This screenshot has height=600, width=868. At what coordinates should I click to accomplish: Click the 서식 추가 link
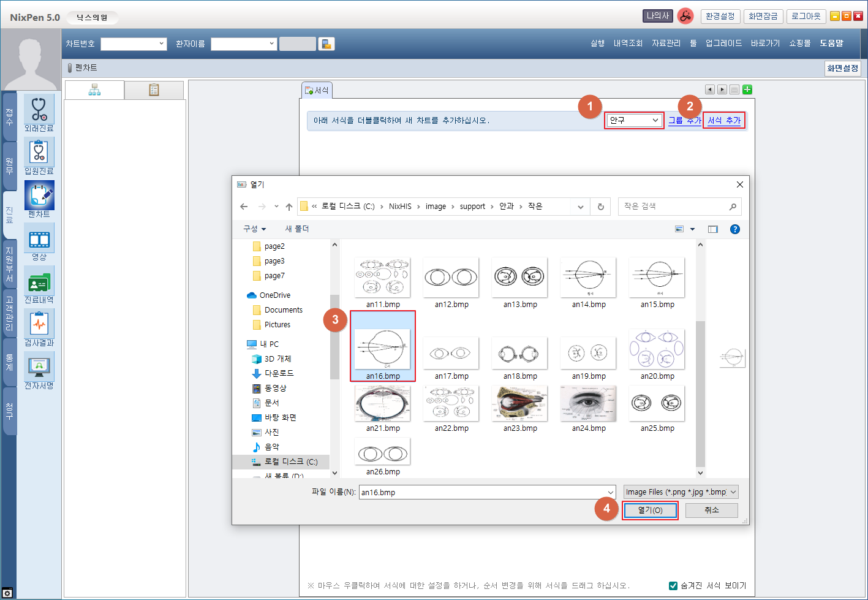click(724, 120)
